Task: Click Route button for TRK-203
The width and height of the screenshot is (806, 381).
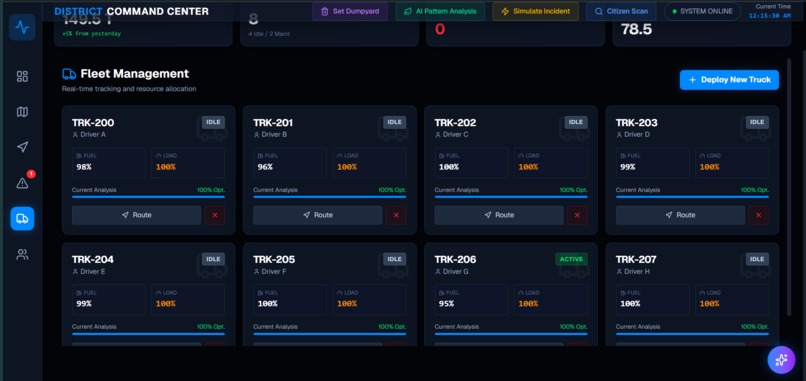Action: (680, 215)
